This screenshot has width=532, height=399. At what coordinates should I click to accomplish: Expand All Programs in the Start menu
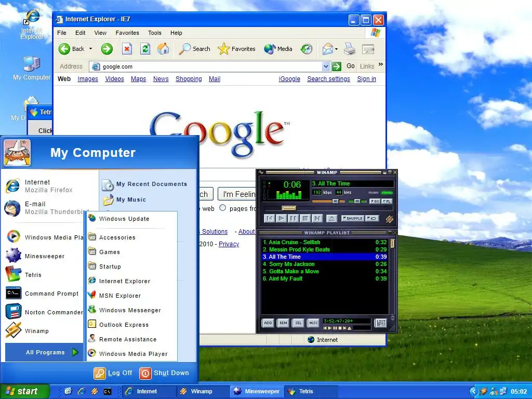coord(44,352)
